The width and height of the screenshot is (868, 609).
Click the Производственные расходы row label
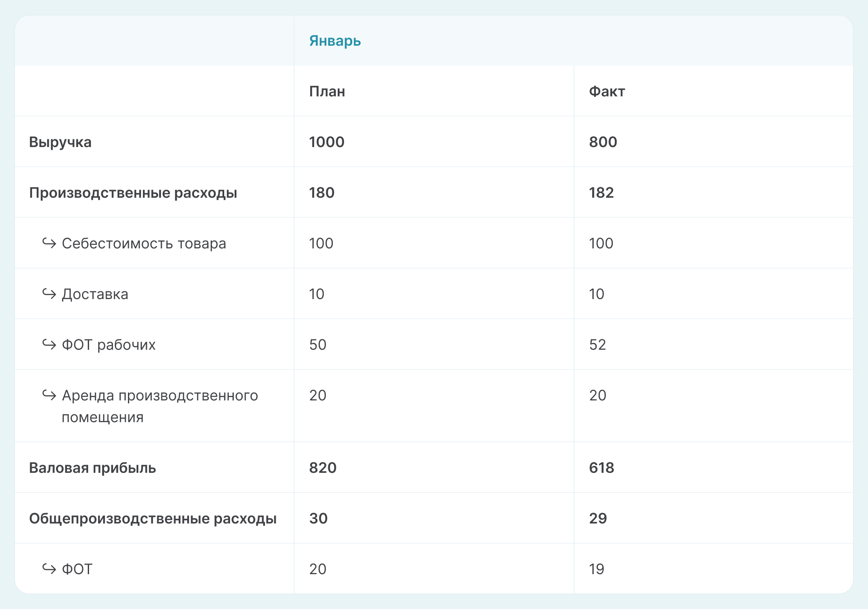(x=133, y=193)
